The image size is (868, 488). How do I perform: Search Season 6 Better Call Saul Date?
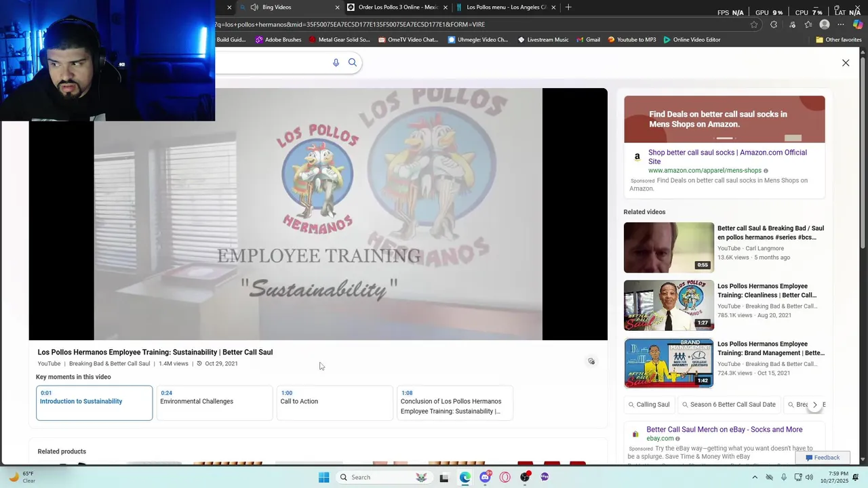click(729, 405)
